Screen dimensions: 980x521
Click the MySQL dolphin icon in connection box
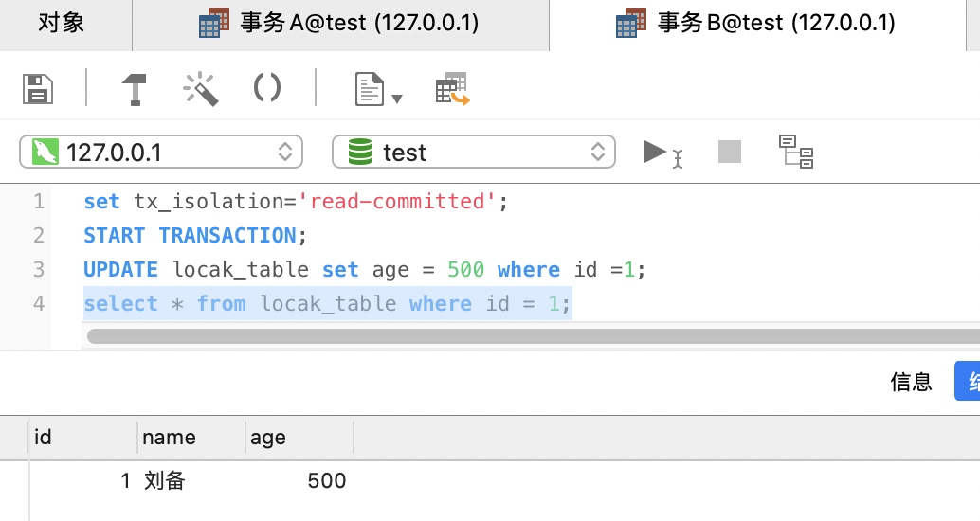[x=45, y=152]
